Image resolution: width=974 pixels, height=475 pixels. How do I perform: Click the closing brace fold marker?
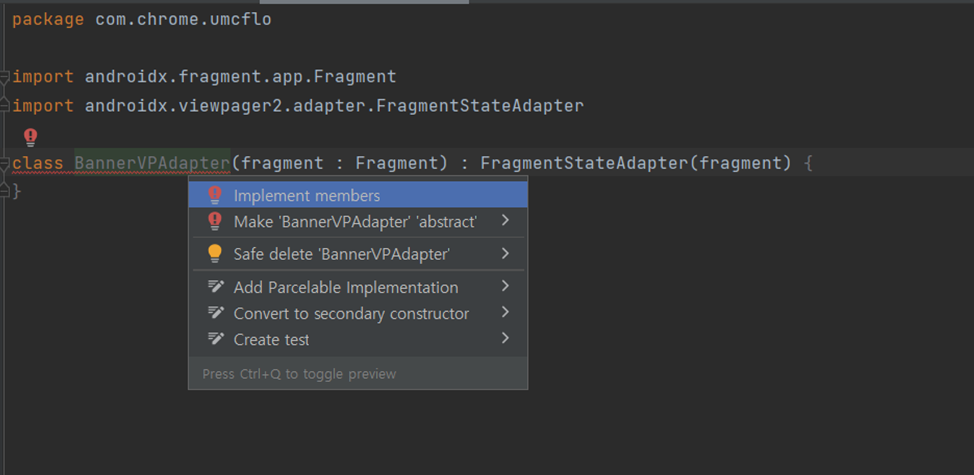(x=4, y=192)
